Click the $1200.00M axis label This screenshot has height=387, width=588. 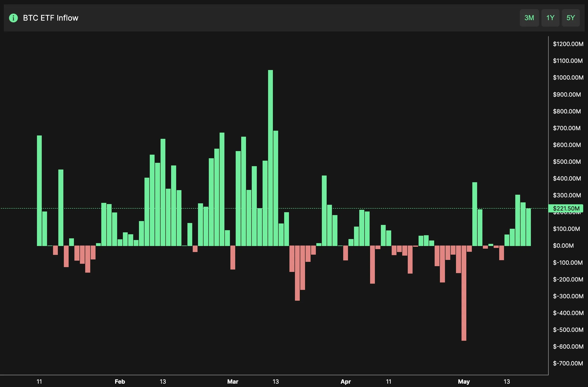[x=568, y=44]
